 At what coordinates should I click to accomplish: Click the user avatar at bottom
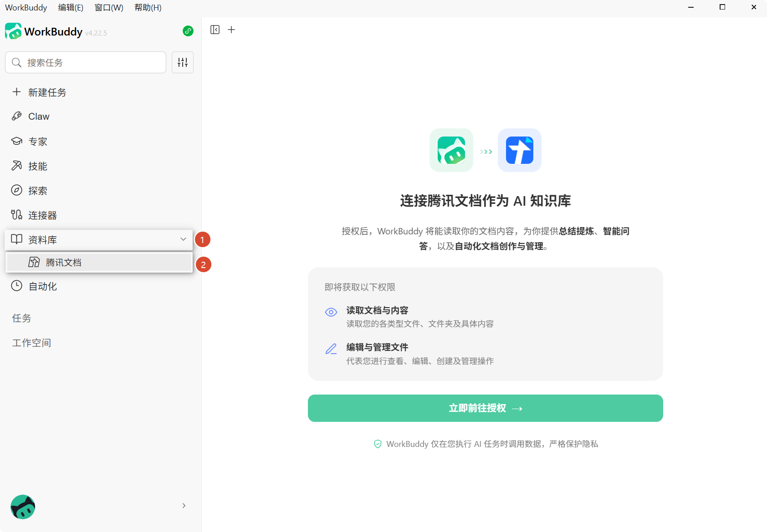[x=23, y=507]
